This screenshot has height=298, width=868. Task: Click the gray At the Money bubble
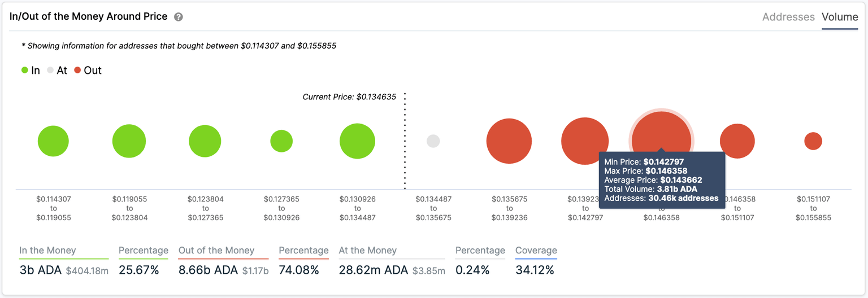[433, 141]
